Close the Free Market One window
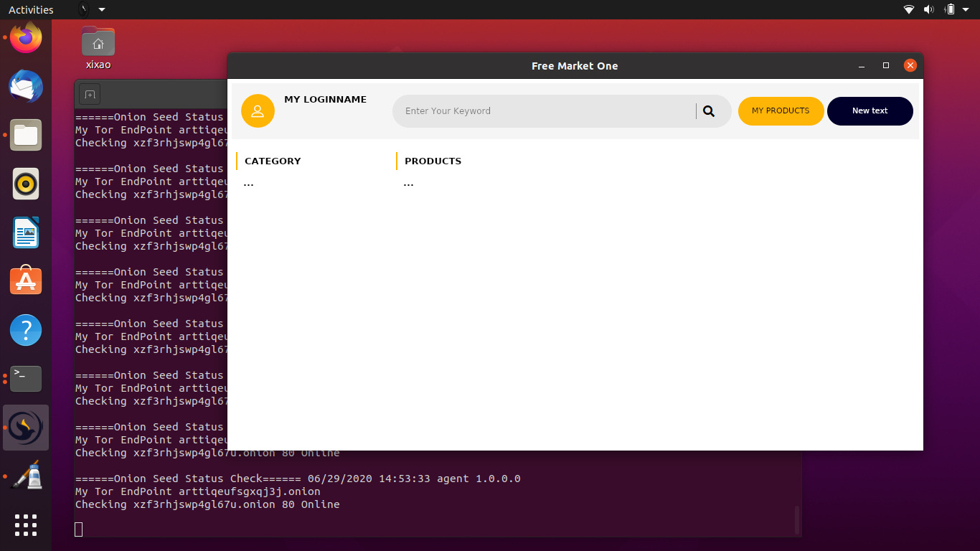The image size is (980, 551). [x=910, y=66]
